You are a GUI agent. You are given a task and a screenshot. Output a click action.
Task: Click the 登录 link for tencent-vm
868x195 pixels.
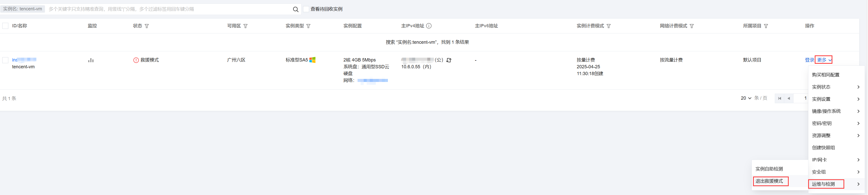(x=809, y=60)
